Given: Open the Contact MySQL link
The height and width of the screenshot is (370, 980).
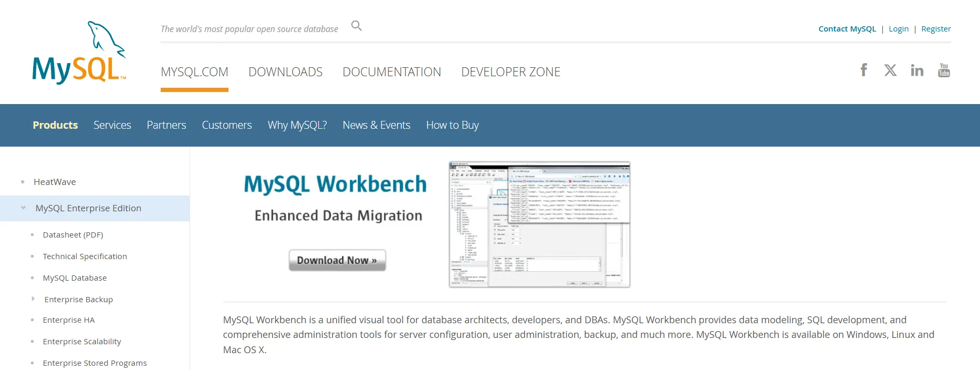Looking at the screenshot, I should [x=847, y=29].
